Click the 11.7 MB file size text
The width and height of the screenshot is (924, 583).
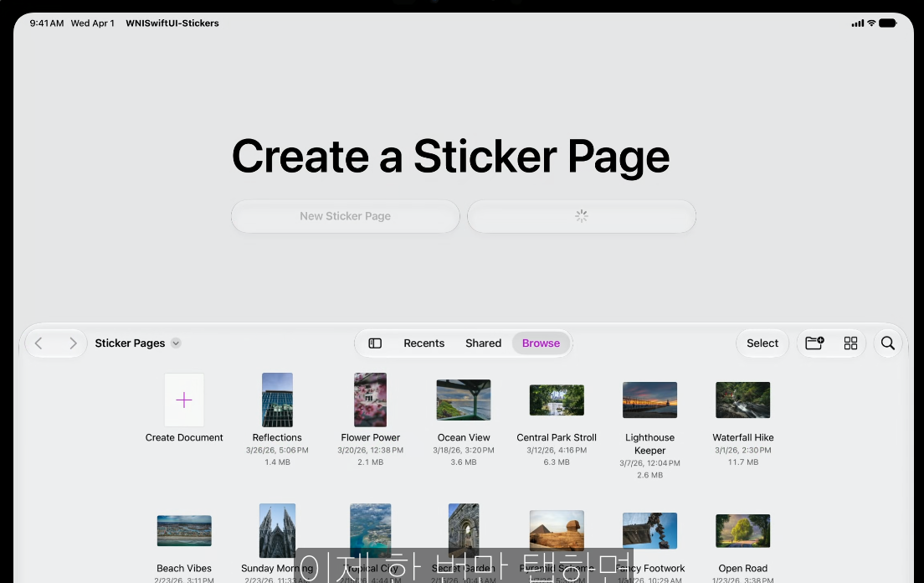pos(743,462)
